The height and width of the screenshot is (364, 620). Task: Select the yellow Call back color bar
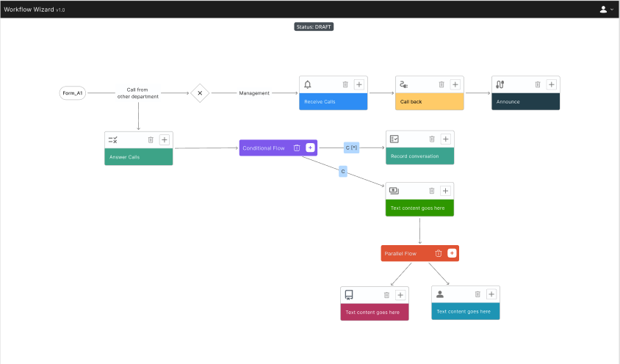pos(430,101)
